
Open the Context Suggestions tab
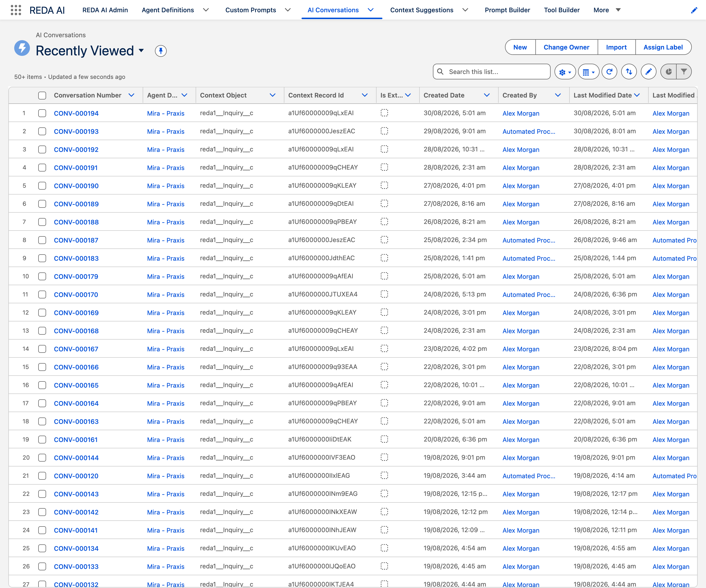422,10
